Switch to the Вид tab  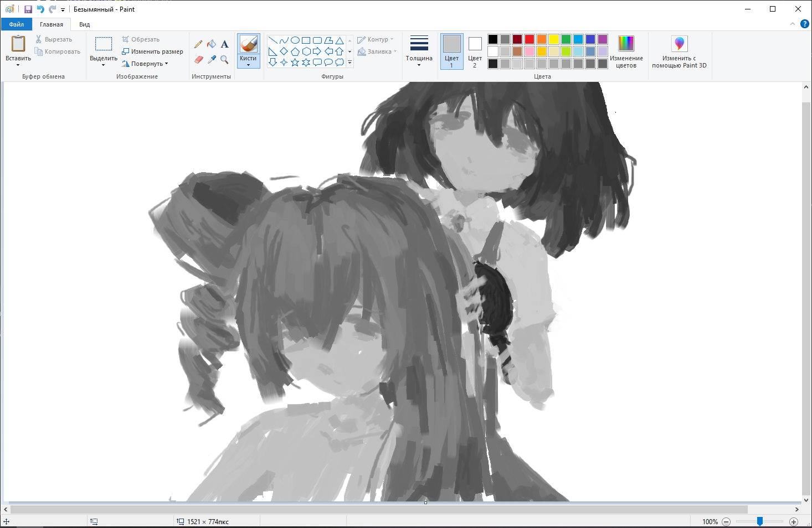(x=84, y=24)
